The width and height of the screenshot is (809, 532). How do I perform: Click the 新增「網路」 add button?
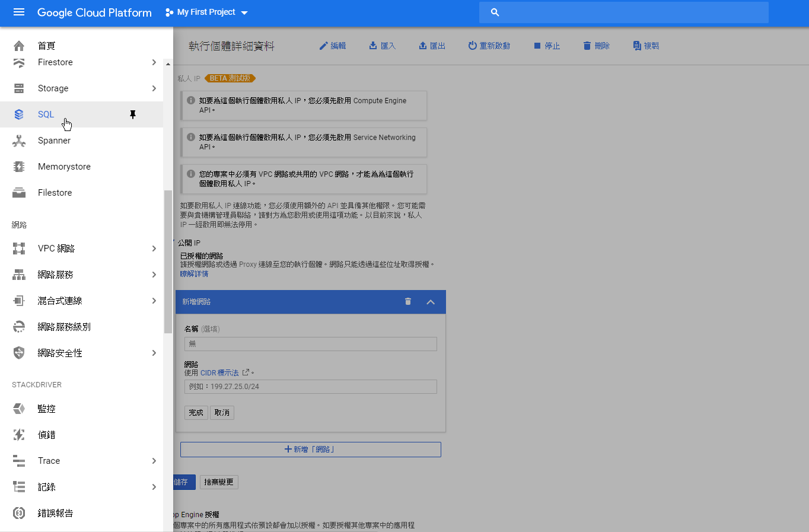coord(311,450)
